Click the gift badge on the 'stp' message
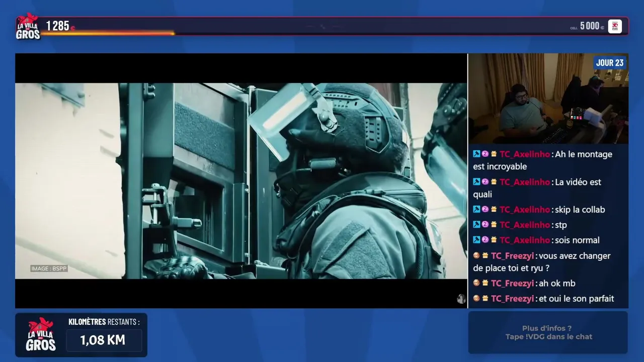The height and width of the screenshot is (362, 644). click(x=494, y=224)
